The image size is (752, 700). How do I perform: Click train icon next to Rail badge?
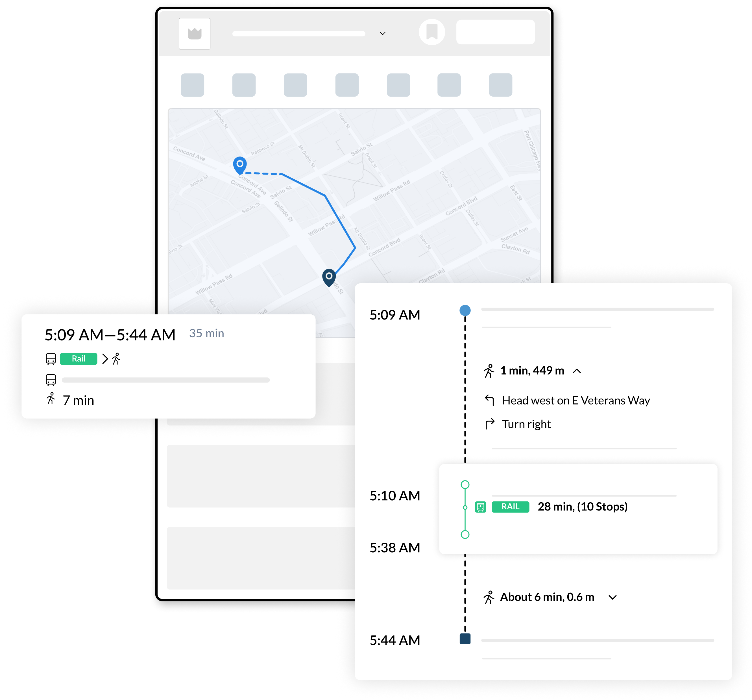tap(51, 359)
